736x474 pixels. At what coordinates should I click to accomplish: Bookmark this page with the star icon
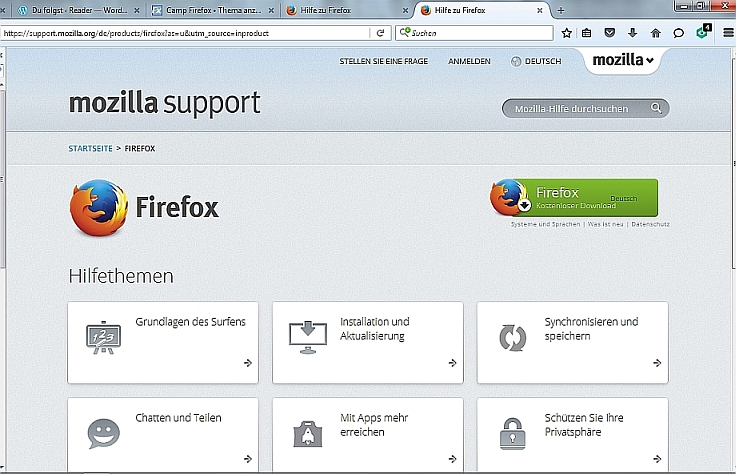[x=567, y=33]
